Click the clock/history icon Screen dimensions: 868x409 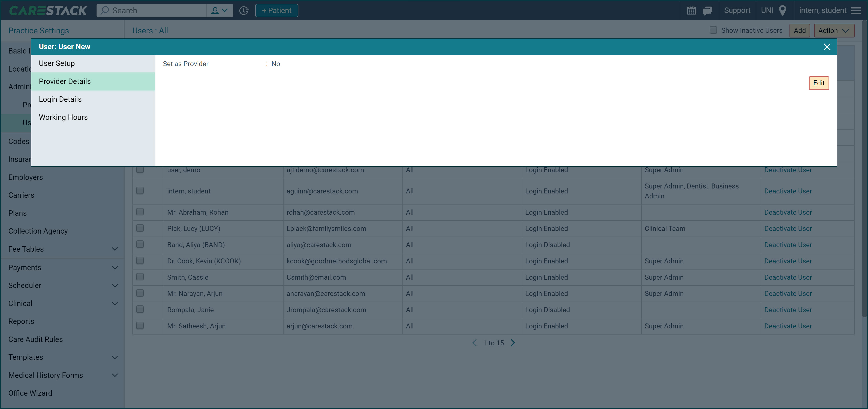click(244, 10)
